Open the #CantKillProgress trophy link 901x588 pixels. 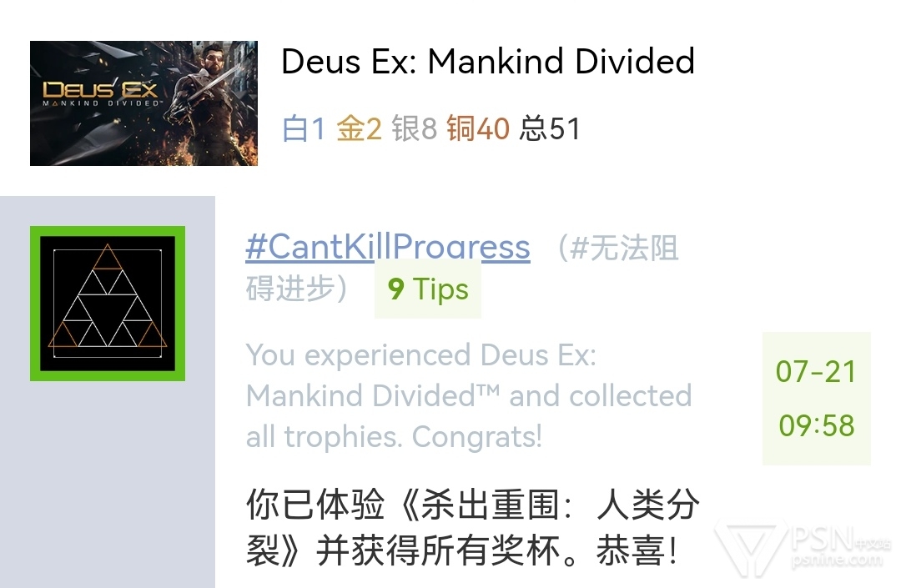(x=388, y=248)
